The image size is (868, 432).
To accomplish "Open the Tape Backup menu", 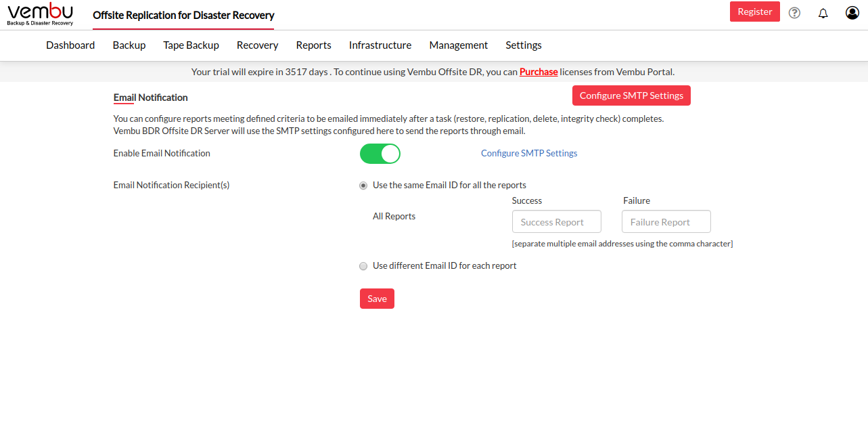I will point(191,45).
